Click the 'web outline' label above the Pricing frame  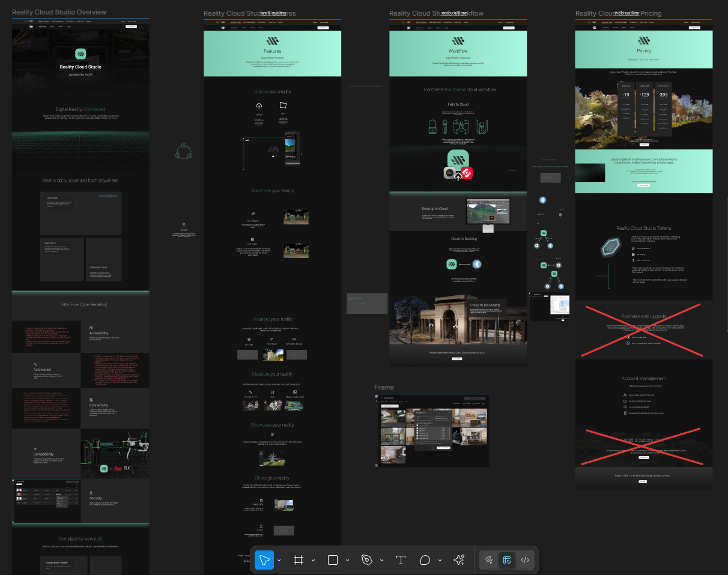(x=628, y=13)
